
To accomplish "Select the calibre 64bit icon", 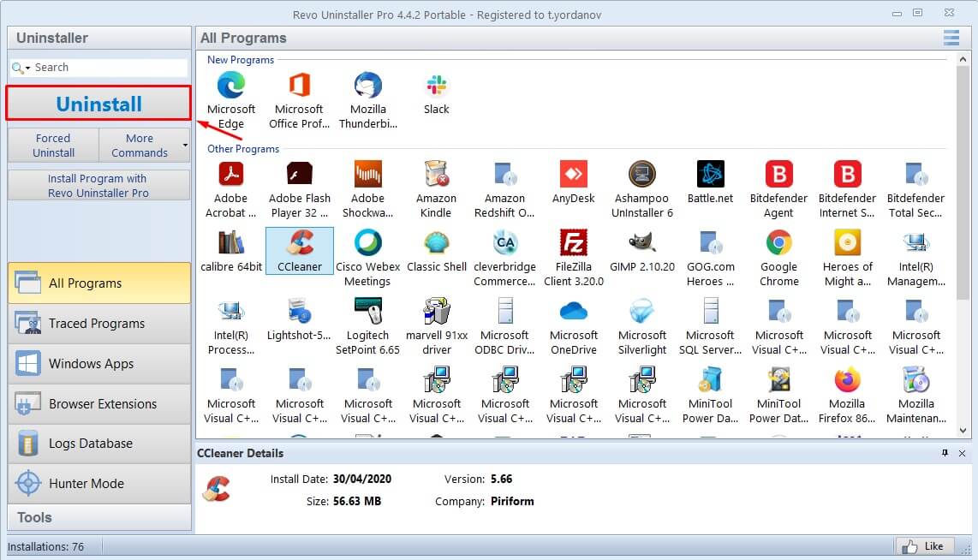I will tap(230, 242).
